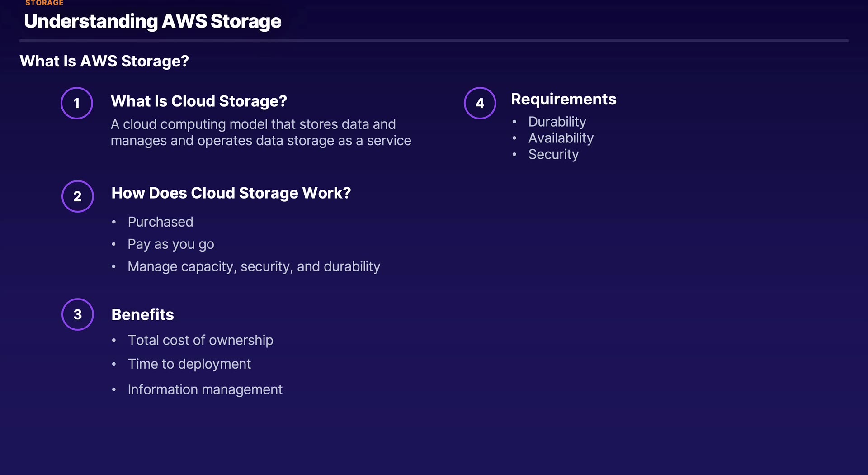Click the 'Availability' requirement bullet
The width and height of the screenshot is (868, 475).
click(561, 138)
